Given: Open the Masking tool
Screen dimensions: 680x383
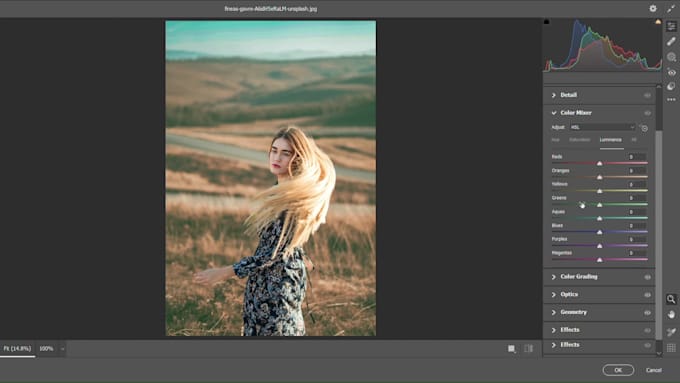Looking at the screenshot, I should (x=671, y=57).
